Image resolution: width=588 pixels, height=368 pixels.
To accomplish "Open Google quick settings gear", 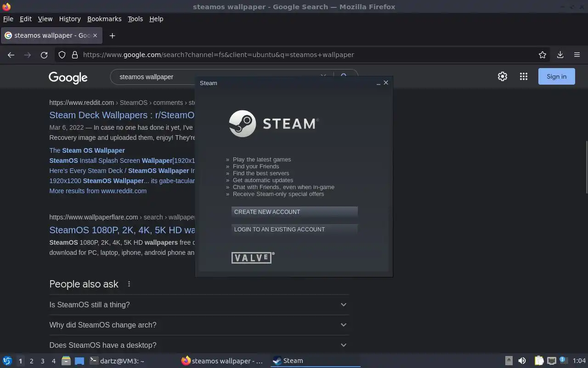I will point(503,76).
